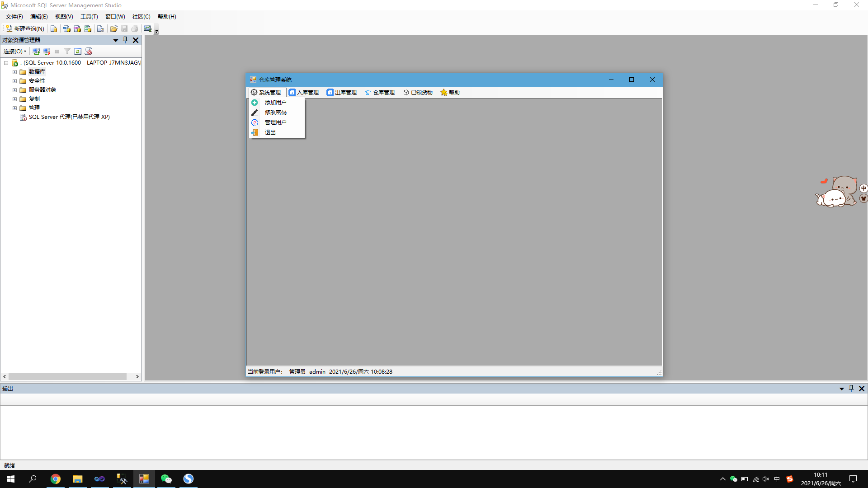
Task: Click the MDX query toolbar icon
Action: (x=66, y=28)
